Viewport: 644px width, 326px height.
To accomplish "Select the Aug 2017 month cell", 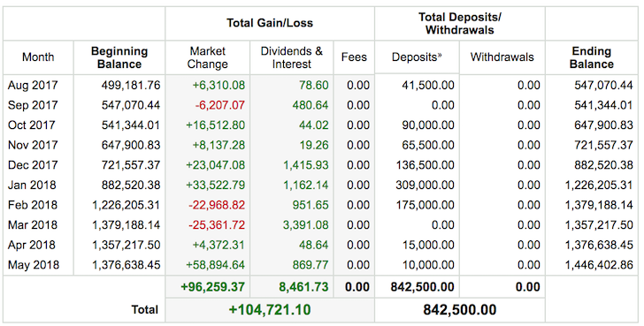I will pos(33,86).
